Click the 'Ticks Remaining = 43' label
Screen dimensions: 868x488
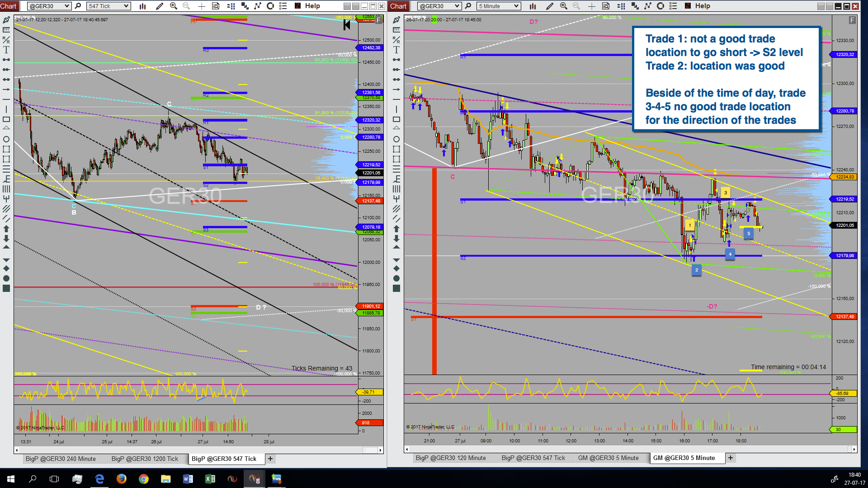point(321,368)
